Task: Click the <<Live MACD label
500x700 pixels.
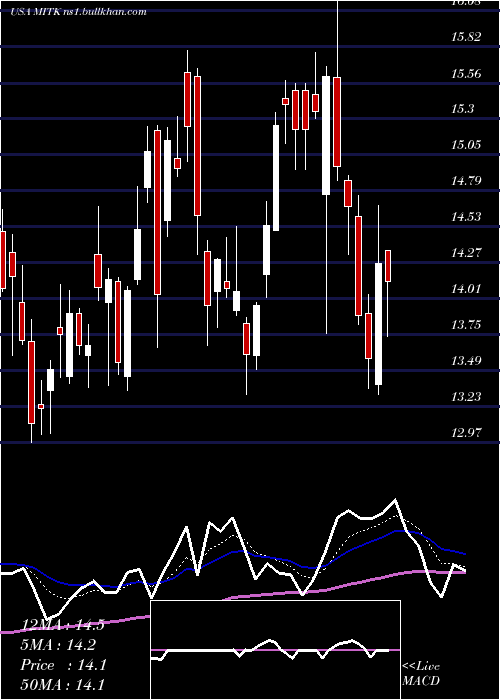Action: point(421,674)
